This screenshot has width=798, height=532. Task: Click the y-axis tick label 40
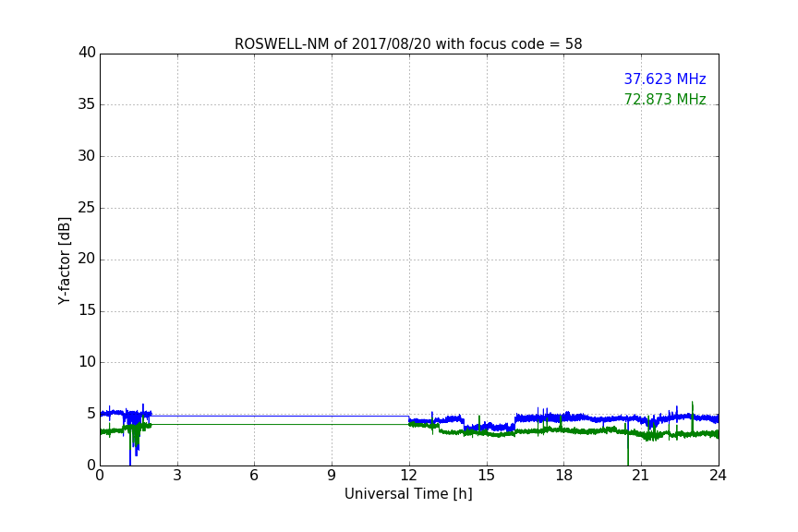coord(87,53)
